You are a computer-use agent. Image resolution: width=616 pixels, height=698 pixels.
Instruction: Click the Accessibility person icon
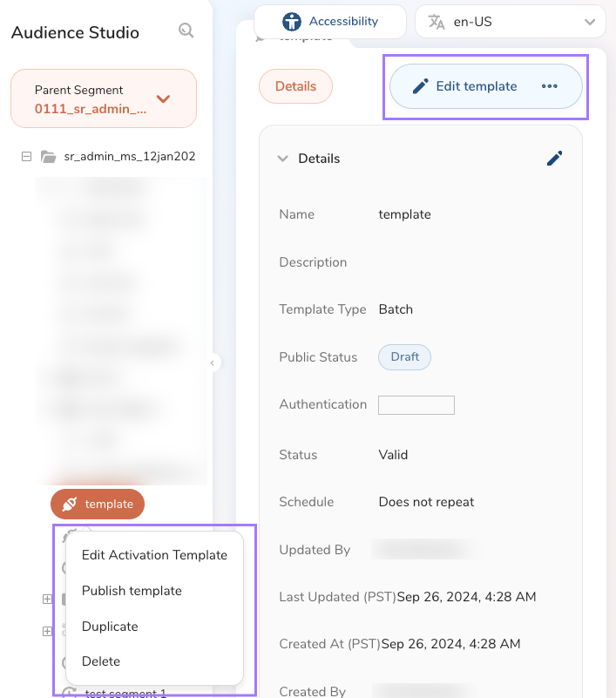tap(292, 22)
